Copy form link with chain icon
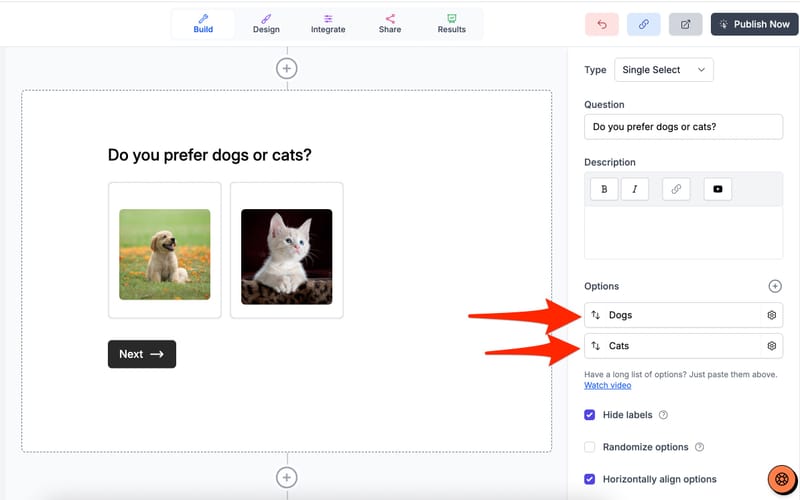The image size is (800, 500). pyautogui.click(x=644, y=24)
